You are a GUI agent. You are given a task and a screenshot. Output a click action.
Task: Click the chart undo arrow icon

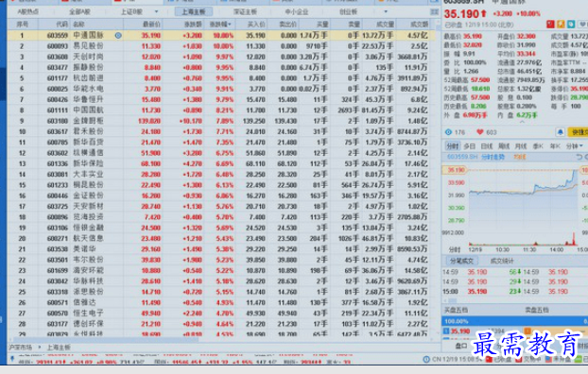(579, 157)
